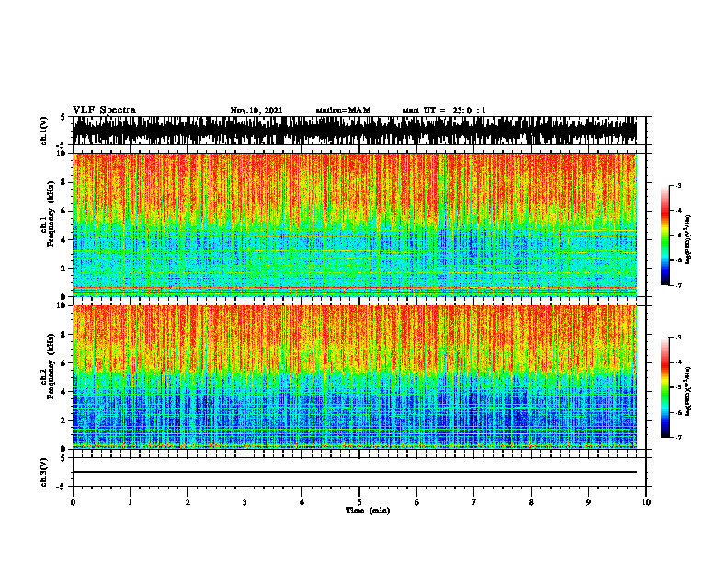Click time axis tick label "10"
This screenshot has width=728, height=563.
646,502
